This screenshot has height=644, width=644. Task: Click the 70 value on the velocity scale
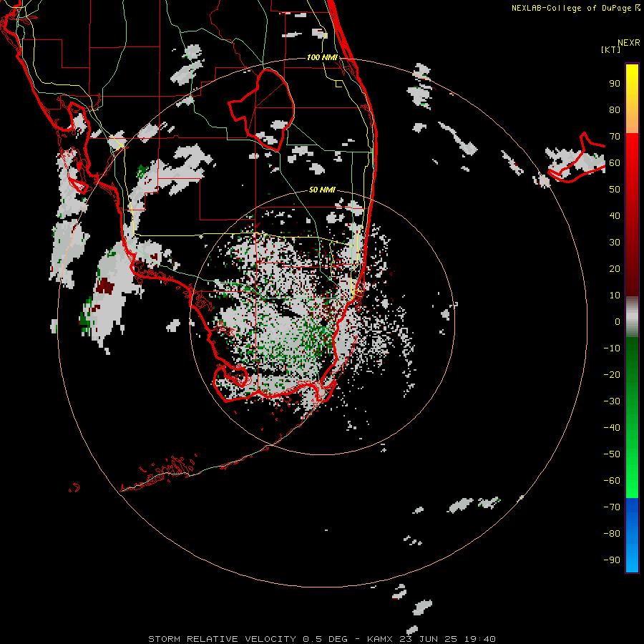coord(615,137)
